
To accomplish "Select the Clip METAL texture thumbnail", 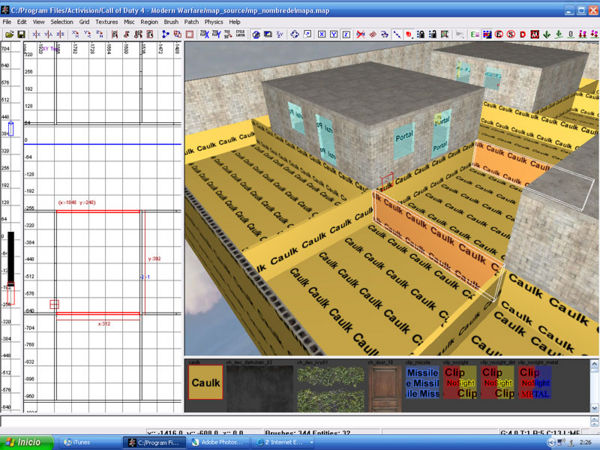I will click(x=535, y=382).
